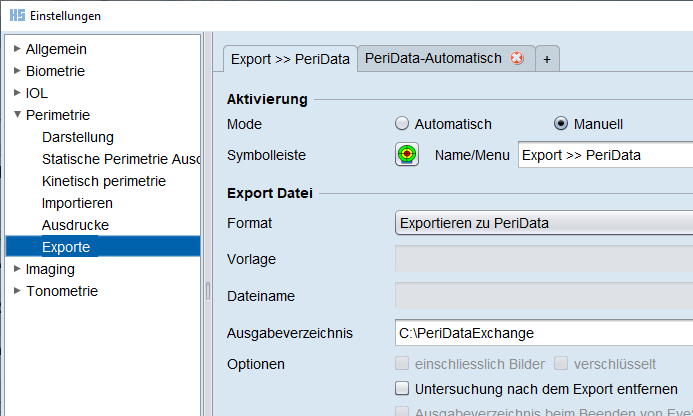The height and width of the screenshot is (416, 693).
Task: Select the Automatisch mode radio button
Action: tap(403, 124)
